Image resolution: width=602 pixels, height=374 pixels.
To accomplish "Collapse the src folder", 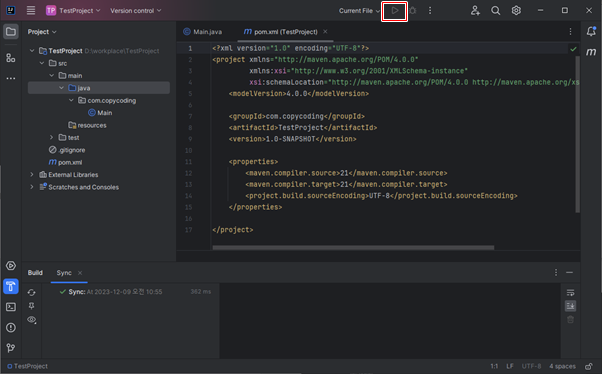I will (42, 63).
